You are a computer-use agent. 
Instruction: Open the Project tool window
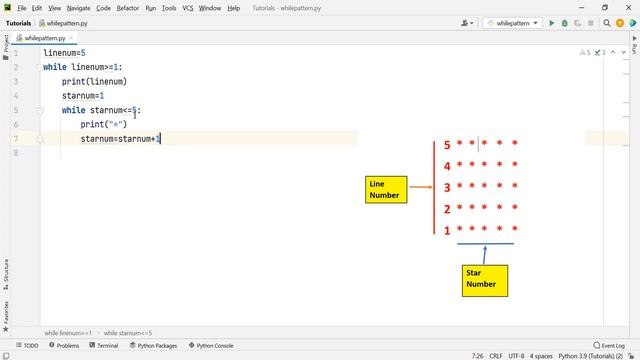(x=6, y=47)
